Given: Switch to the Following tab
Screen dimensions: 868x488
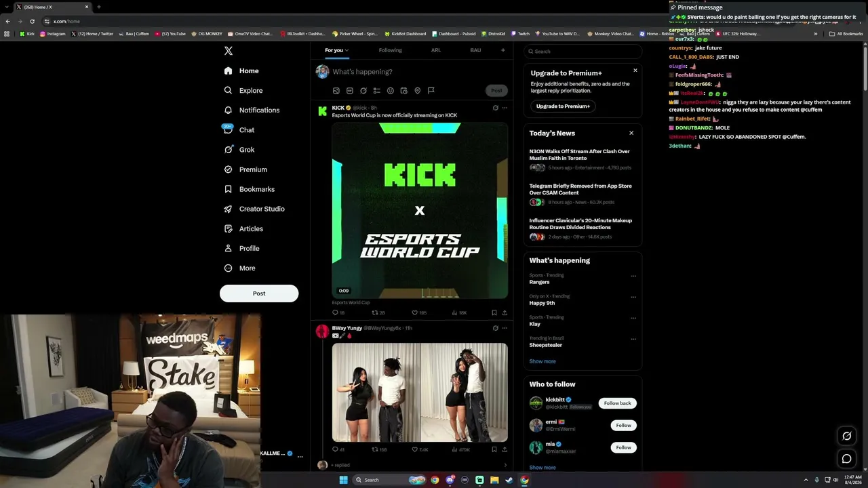Looking at the screenshot, I should (390, 50).
